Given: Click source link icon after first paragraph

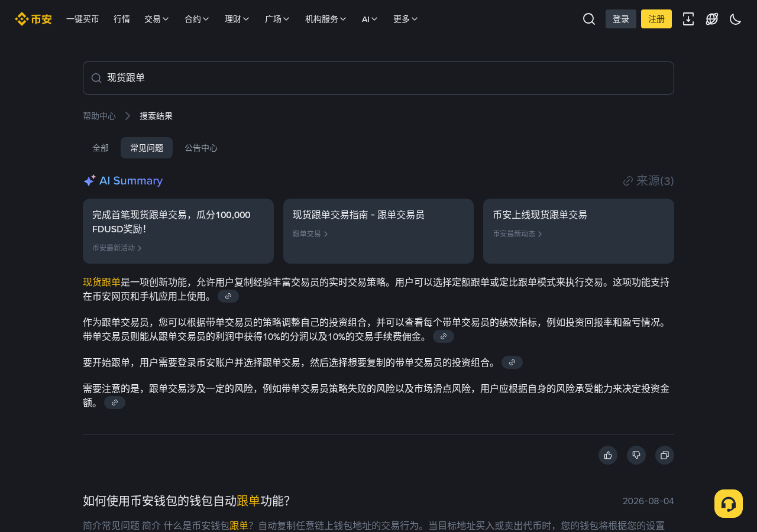Looking at the screenshot, I should pyautogui.click(x=228, y=296).
